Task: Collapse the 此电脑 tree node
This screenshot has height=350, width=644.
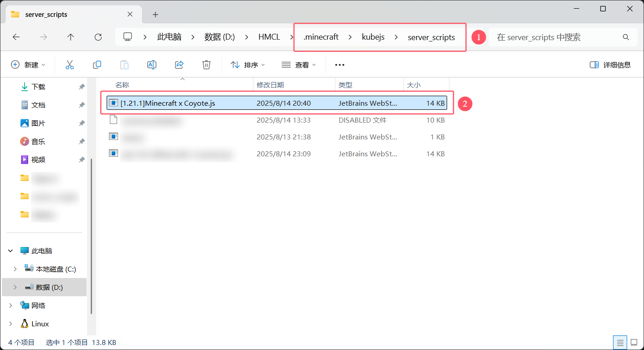Action: (x=10, y=251)
